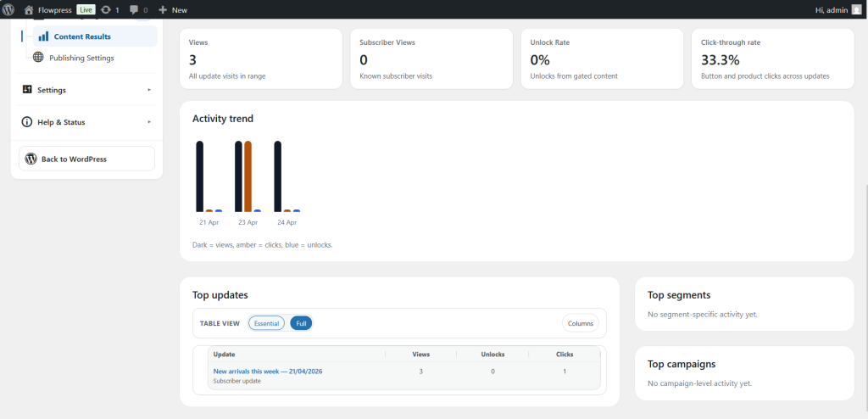
Task: Click the Unlock Rate 0% value
Action: tap(540, 60)
